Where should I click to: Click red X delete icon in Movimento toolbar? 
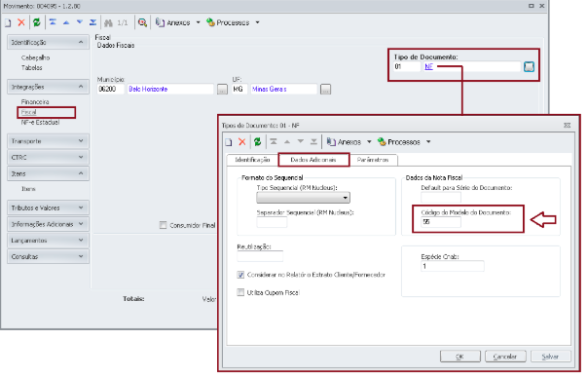(x=21, y=22)
